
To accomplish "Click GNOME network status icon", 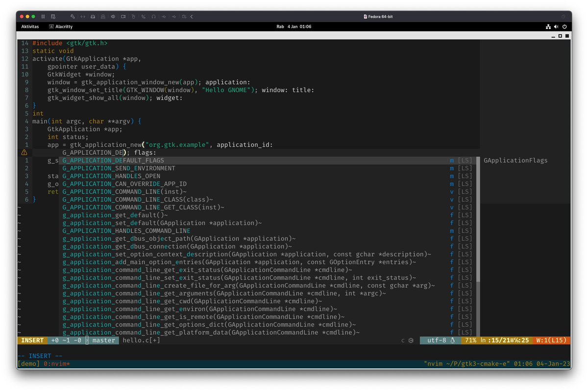I will [x=548, y=26].
